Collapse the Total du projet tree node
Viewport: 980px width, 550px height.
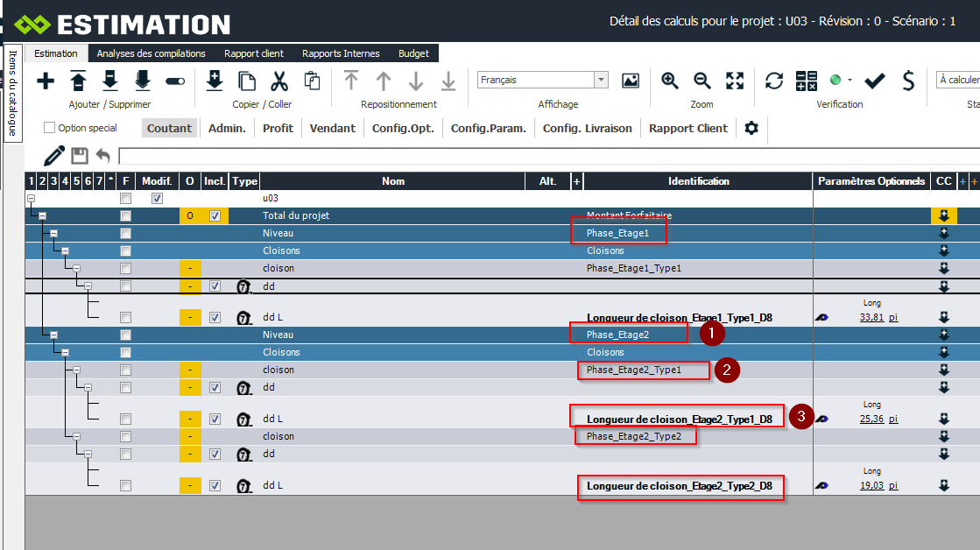[x=42, y=215]
